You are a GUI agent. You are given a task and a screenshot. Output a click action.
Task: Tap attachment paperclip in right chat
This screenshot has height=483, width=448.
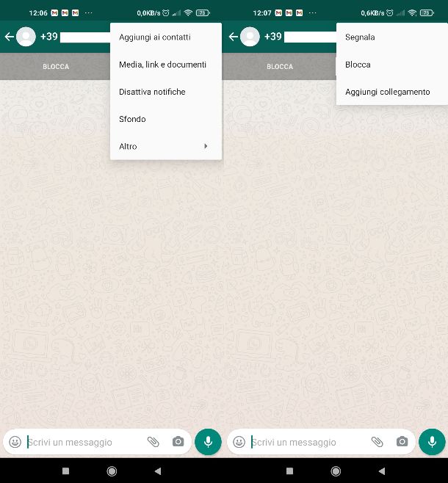pos(377,442)
